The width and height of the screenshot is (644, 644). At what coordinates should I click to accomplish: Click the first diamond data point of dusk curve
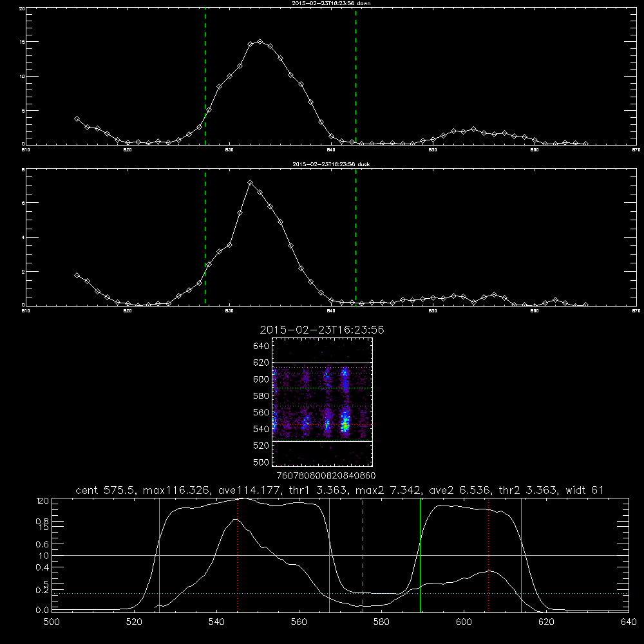pos(77,275)
